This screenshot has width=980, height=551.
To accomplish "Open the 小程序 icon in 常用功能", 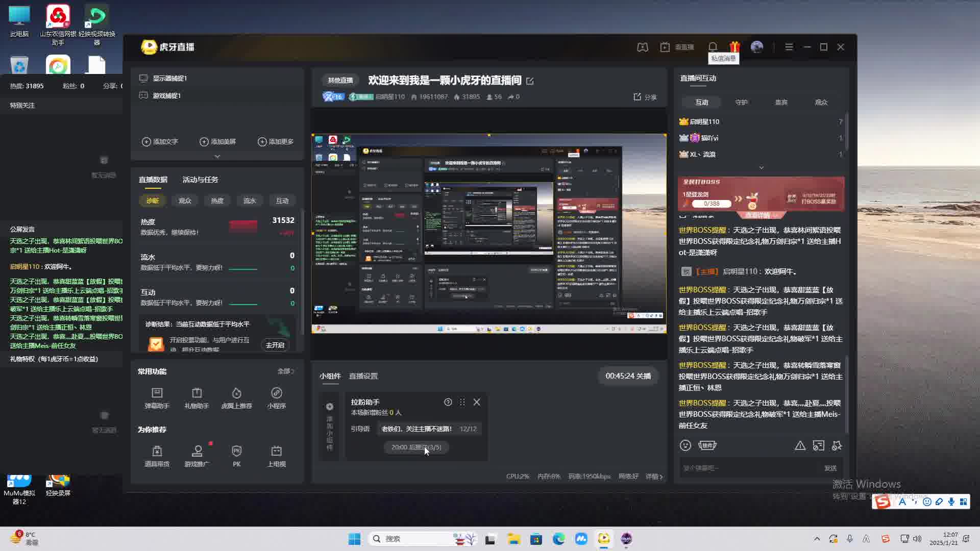I will pyautogui.click(x=276, y=398).
